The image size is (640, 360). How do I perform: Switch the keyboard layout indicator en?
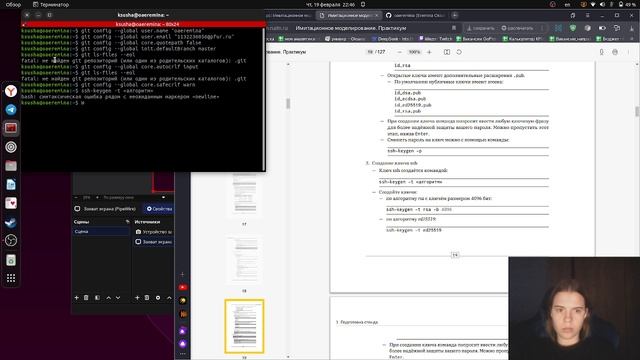point(567,4)
